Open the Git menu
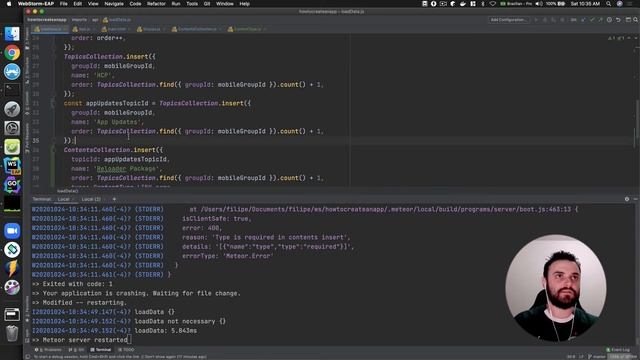The image size is (640, 360). (207, 4)
